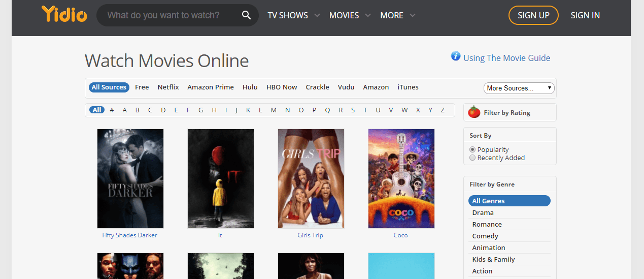Click the search magnifier icon
Screen dimensions: 644x279
coord(246,15)
